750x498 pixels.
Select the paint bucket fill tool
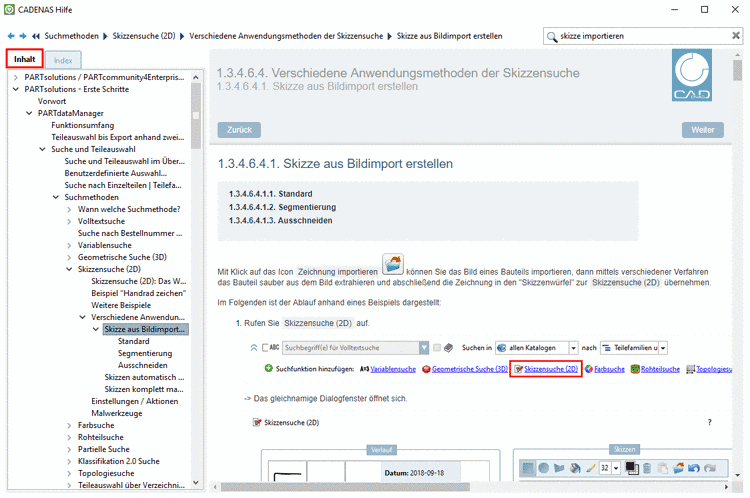tap(575, 468)
